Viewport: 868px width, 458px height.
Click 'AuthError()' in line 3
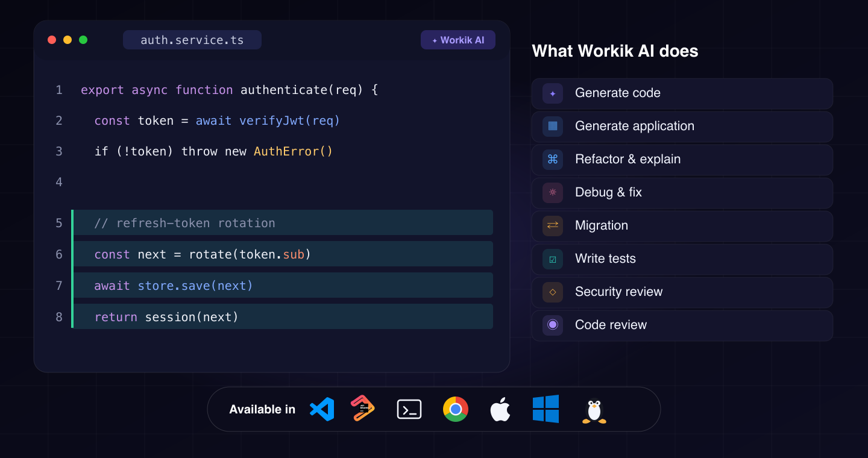(294, 152)
